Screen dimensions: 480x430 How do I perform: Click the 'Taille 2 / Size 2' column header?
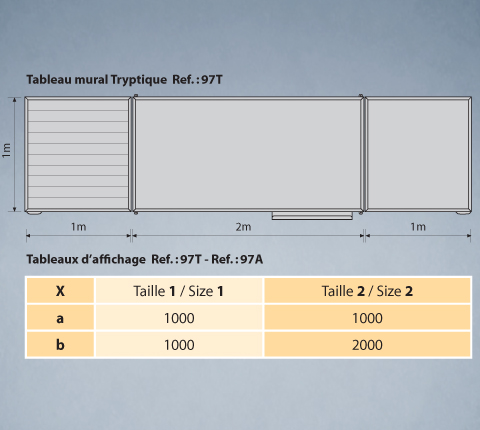coord(367,291)
